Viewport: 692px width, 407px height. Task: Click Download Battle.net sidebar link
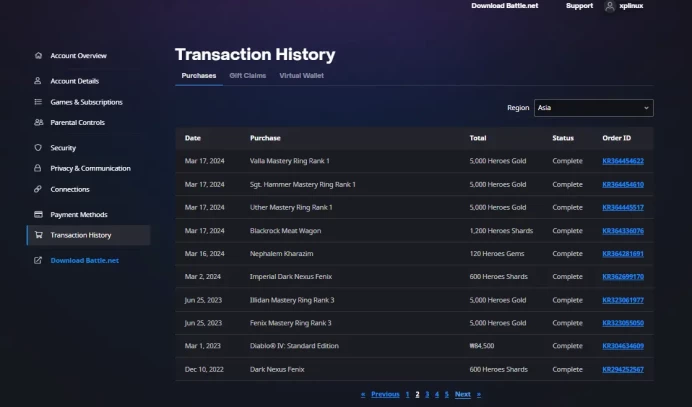pos(84,260)
